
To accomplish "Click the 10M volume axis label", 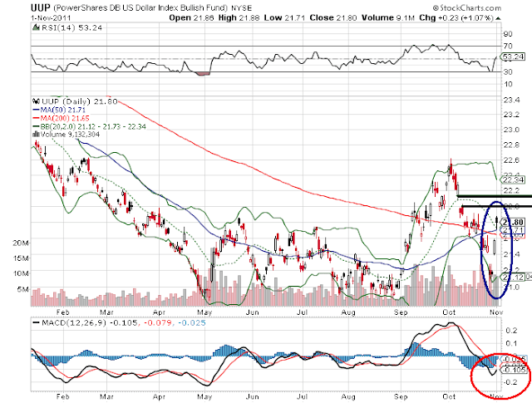I will tap(21, 273).
